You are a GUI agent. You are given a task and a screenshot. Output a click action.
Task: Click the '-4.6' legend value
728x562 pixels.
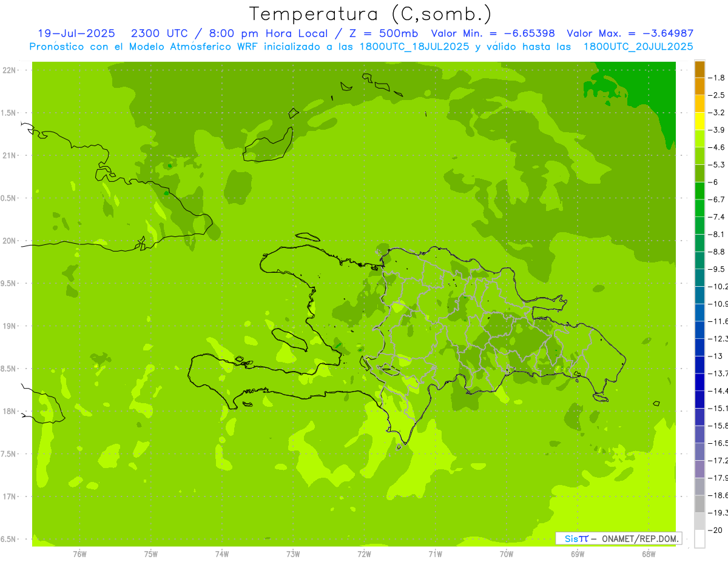718,147
